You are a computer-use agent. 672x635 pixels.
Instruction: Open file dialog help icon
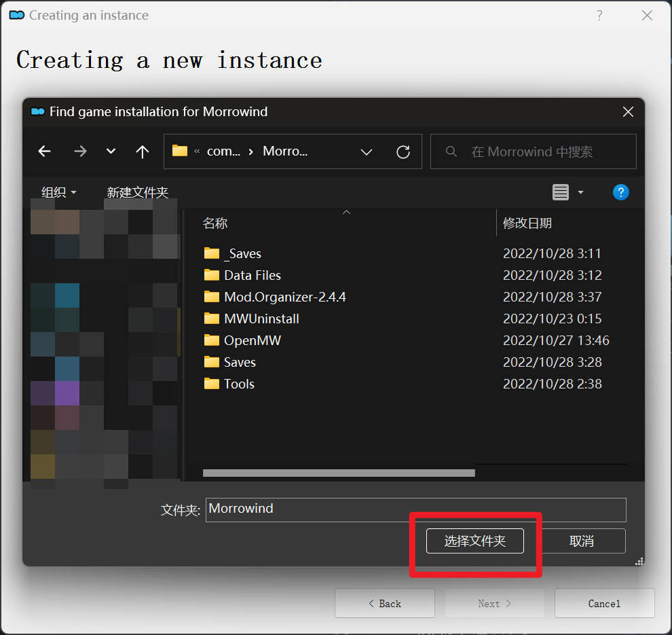pyautogui.click(x=620, y=192)
